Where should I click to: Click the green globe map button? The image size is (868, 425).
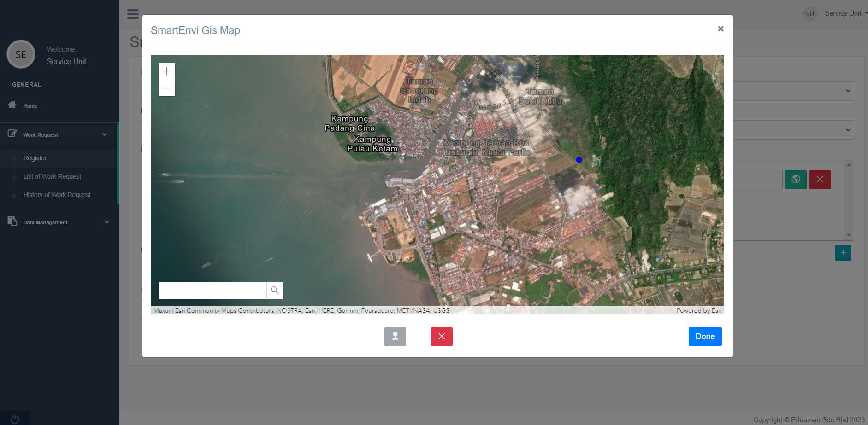796,180
